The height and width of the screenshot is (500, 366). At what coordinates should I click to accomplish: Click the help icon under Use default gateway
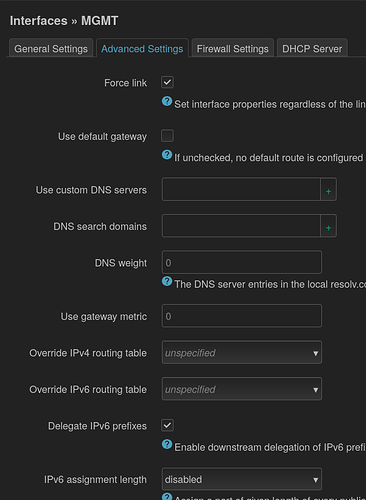[167, 155]
